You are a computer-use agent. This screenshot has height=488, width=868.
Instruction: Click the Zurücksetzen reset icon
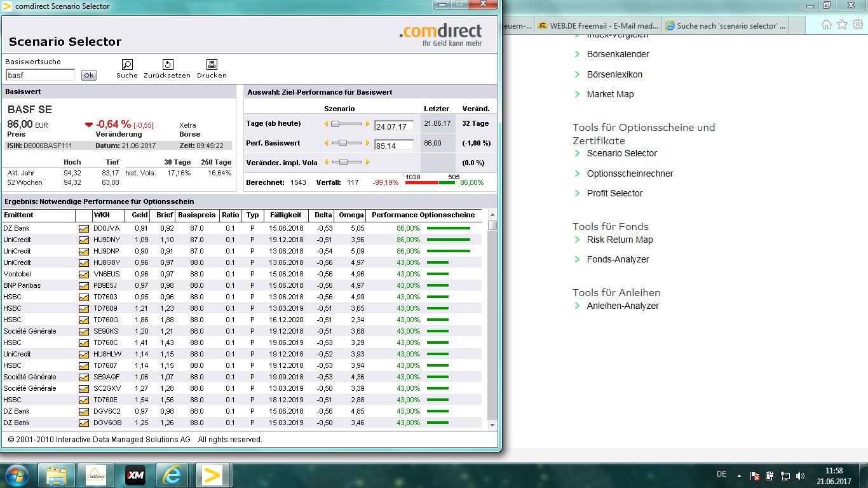click(167, 65)
